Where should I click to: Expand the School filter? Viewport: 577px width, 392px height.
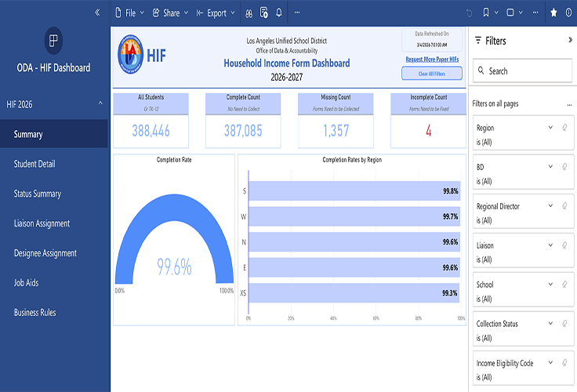550,284
